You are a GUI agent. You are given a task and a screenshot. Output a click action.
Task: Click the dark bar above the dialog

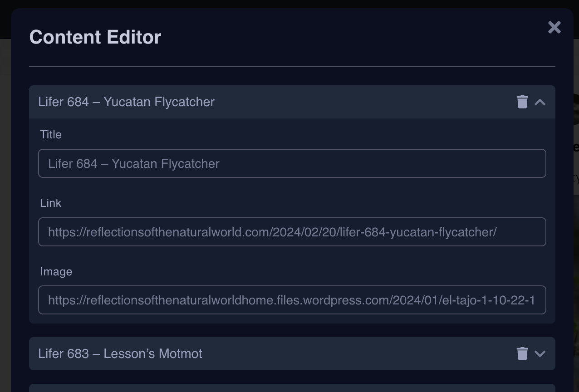tap(290, 4)
